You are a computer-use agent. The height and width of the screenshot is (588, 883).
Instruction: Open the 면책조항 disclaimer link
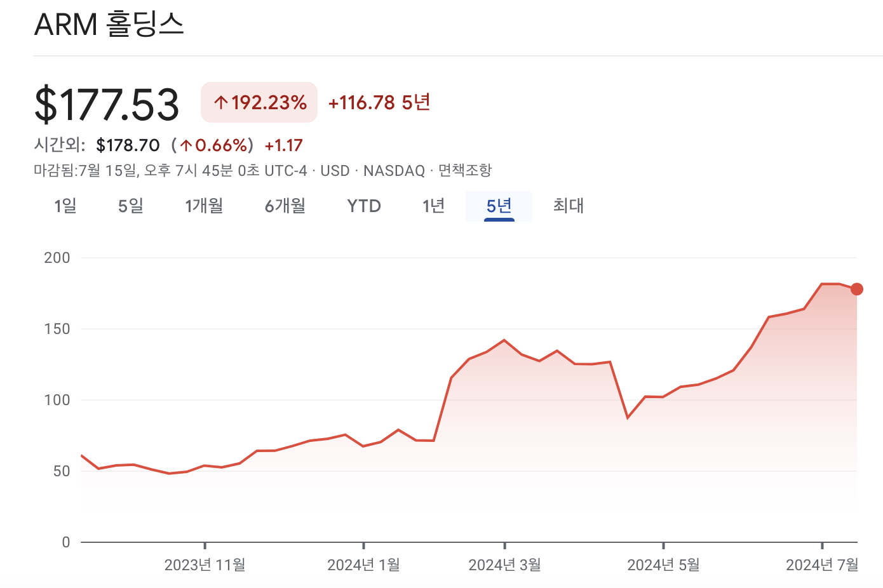pos(466,170)
